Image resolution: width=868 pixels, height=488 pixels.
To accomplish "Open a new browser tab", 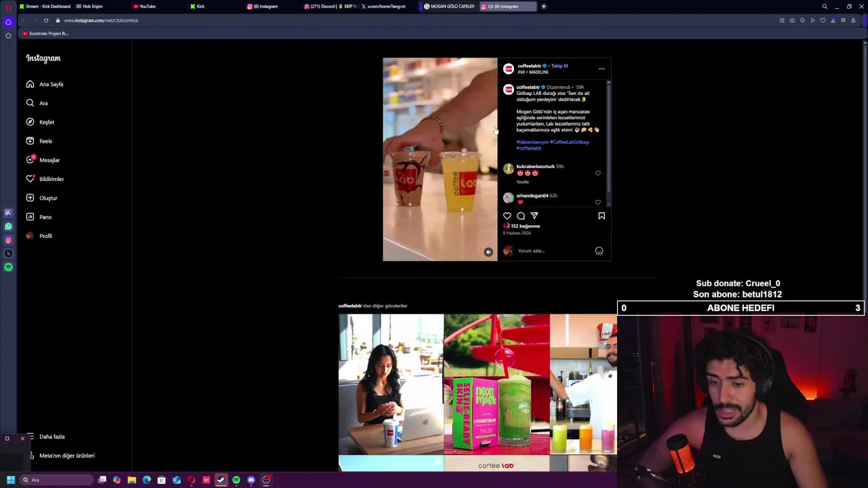I will point(544,6).
